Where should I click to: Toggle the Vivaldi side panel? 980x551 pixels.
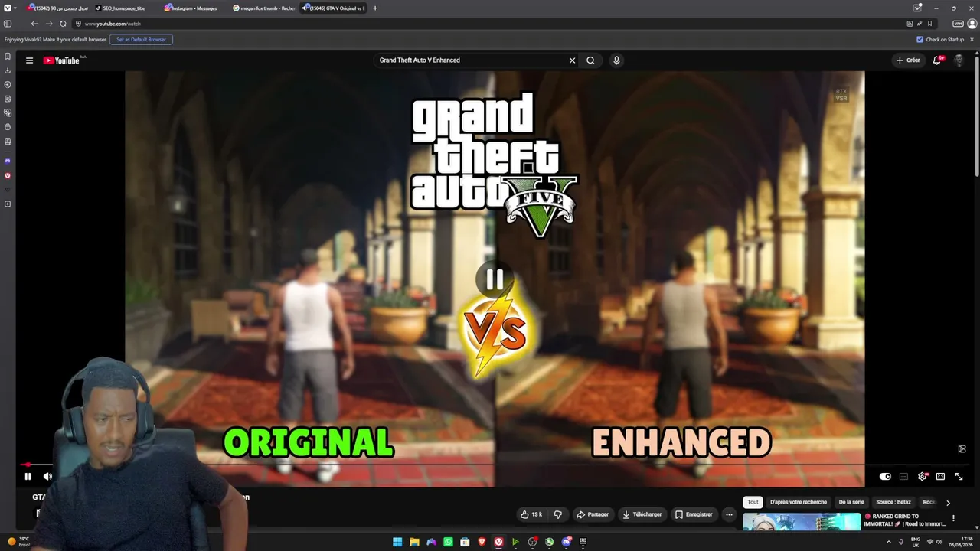coord(8,24)
